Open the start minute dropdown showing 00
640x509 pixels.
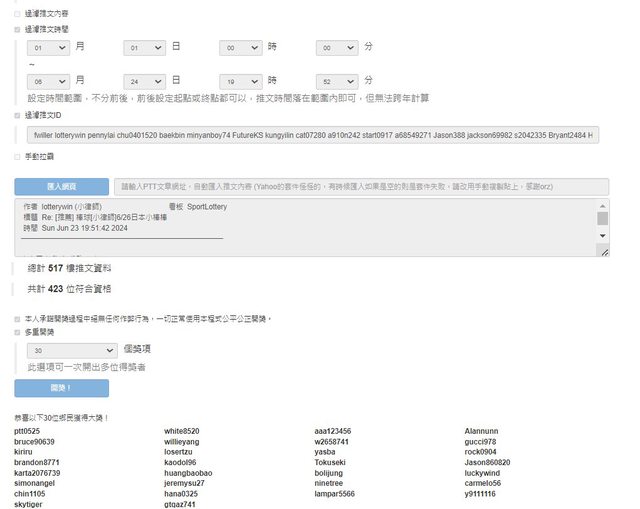337,48
